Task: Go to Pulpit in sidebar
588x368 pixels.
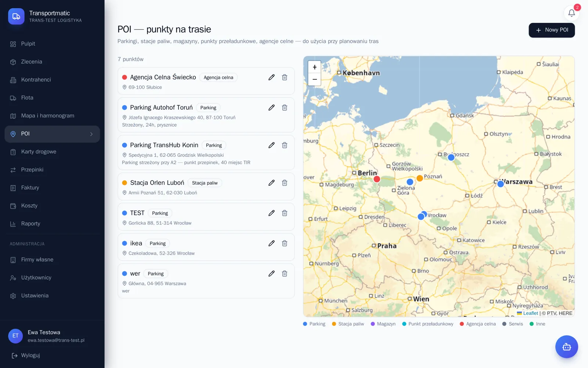Action: (52, 44)
